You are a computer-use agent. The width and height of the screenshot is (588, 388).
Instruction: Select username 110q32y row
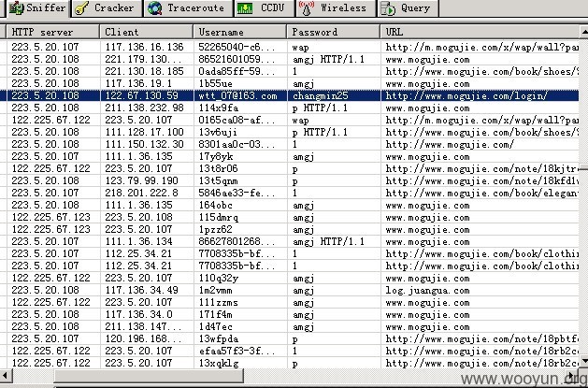pos(289,279)
